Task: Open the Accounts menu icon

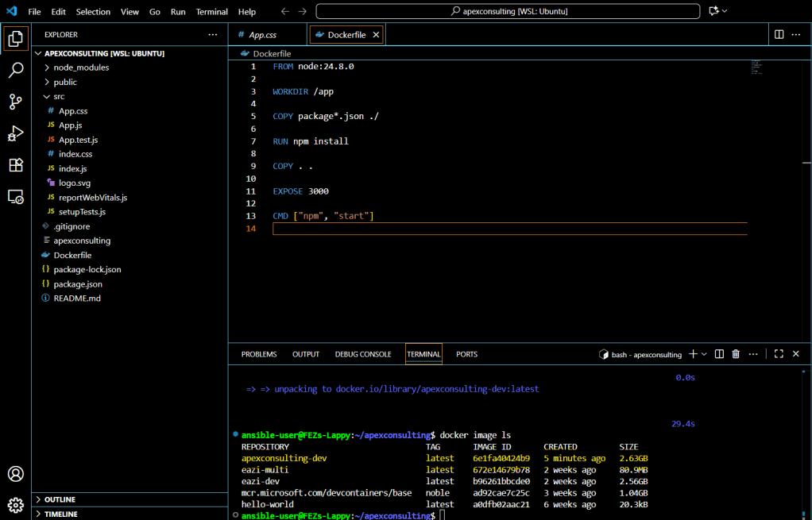Action: tap(16, 474)
